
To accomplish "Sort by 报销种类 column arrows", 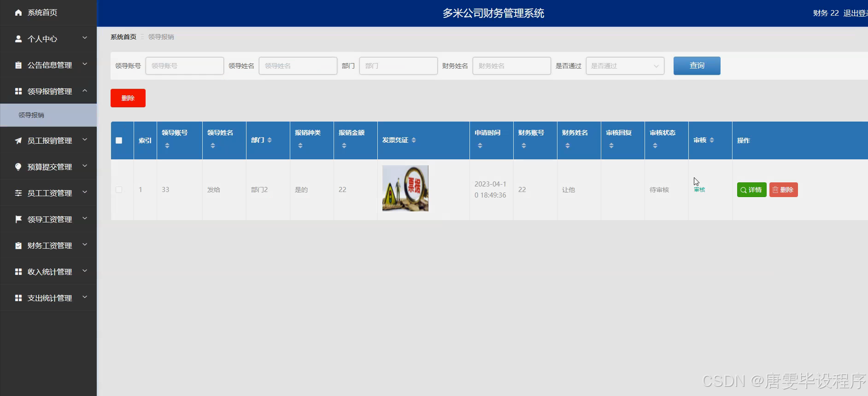I will point(300,146).
